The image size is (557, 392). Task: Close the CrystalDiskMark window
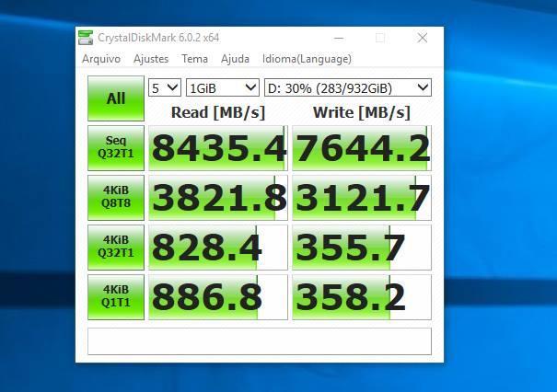point(423,38)
